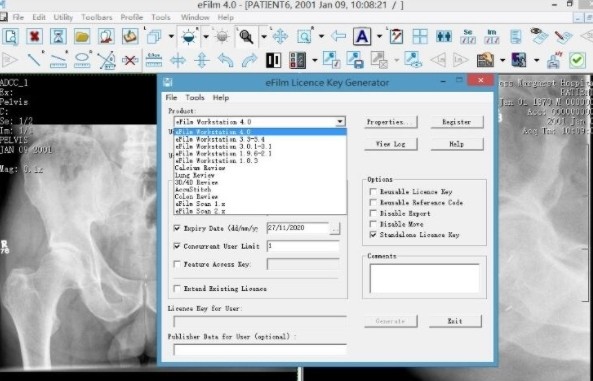Click the stamp icon in second toolbar row
The height and width of the screenshot is (381, 593).
coord(554,60)
